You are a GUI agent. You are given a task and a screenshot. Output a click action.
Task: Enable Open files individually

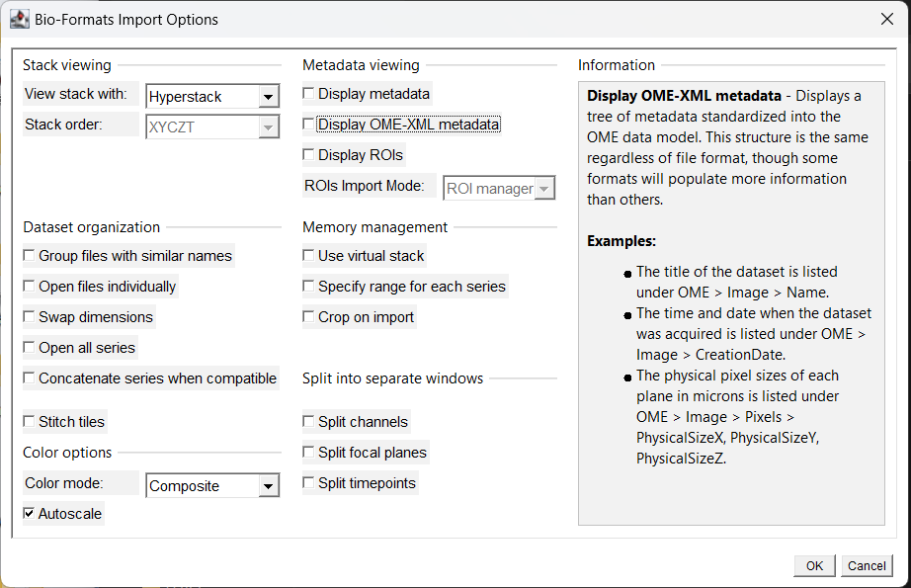pos(29,286)
